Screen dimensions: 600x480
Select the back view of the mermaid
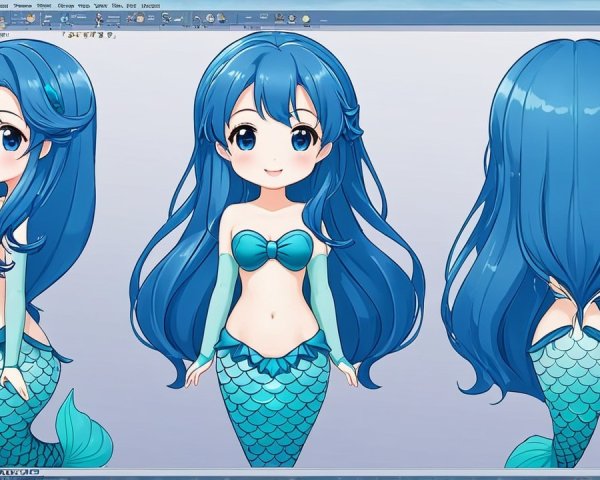521,253
